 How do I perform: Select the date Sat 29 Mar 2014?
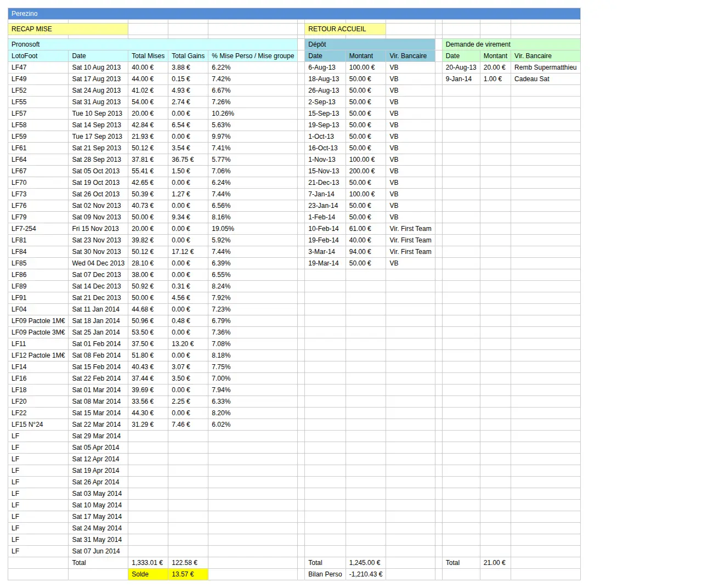98,436
